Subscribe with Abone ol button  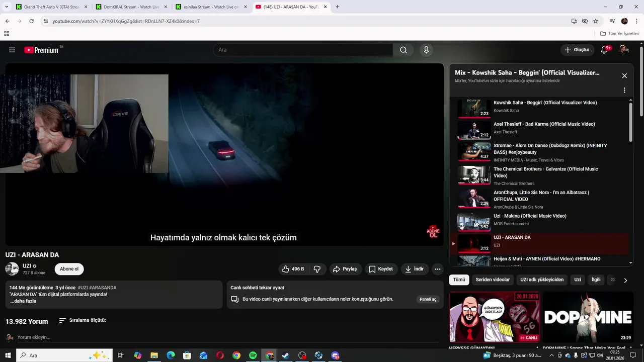pyautogui.click(x=69, y=269)
